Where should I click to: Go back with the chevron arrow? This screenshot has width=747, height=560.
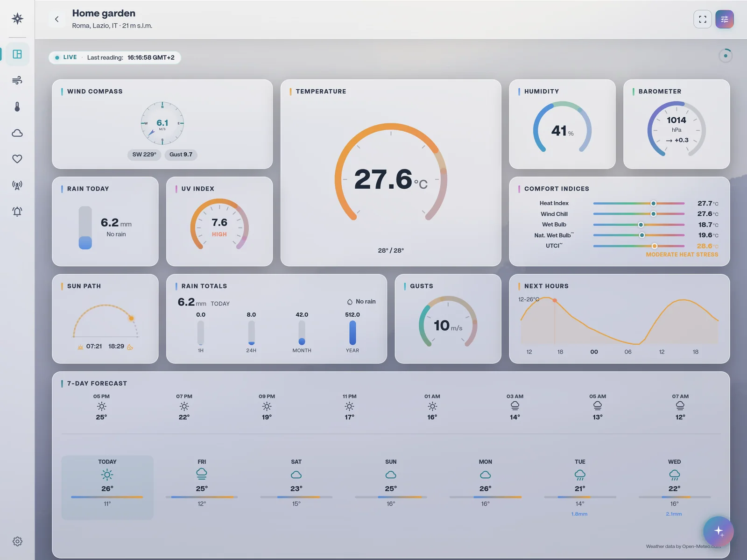(57, 19)
